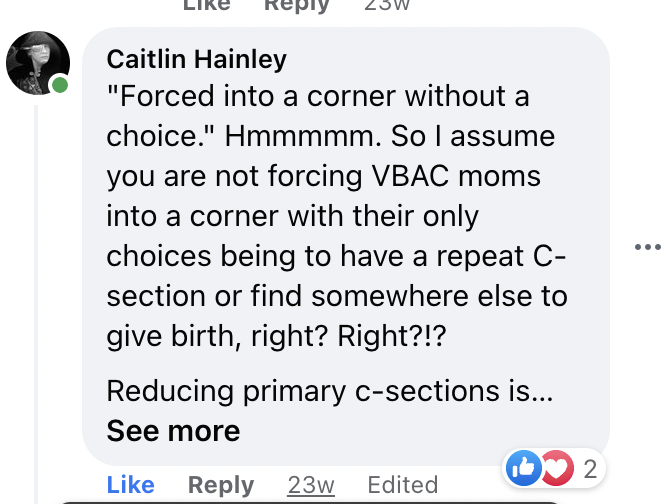
Task: Toggle Like on Caitlin Hainley's comment
Action: point(130,484)
